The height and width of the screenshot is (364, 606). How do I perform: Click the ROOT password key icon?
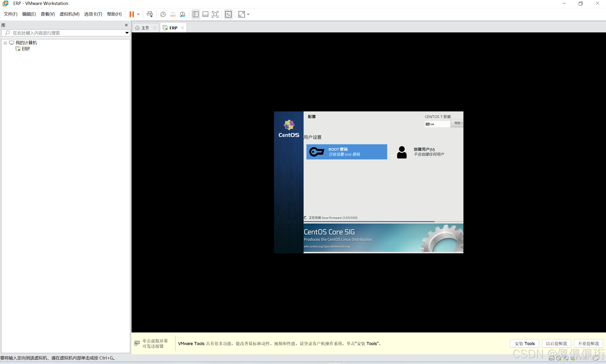(317, 152)
